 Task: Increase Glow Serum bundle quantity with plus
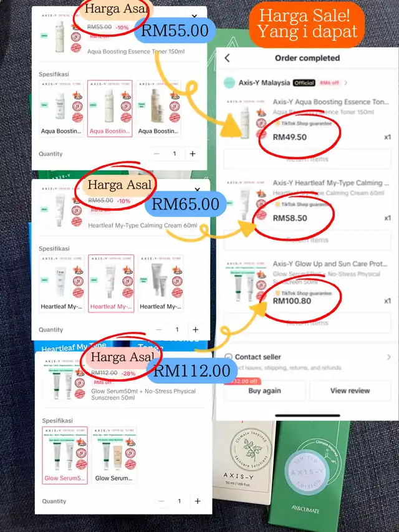pyautogui.click(x=198, y=501)
